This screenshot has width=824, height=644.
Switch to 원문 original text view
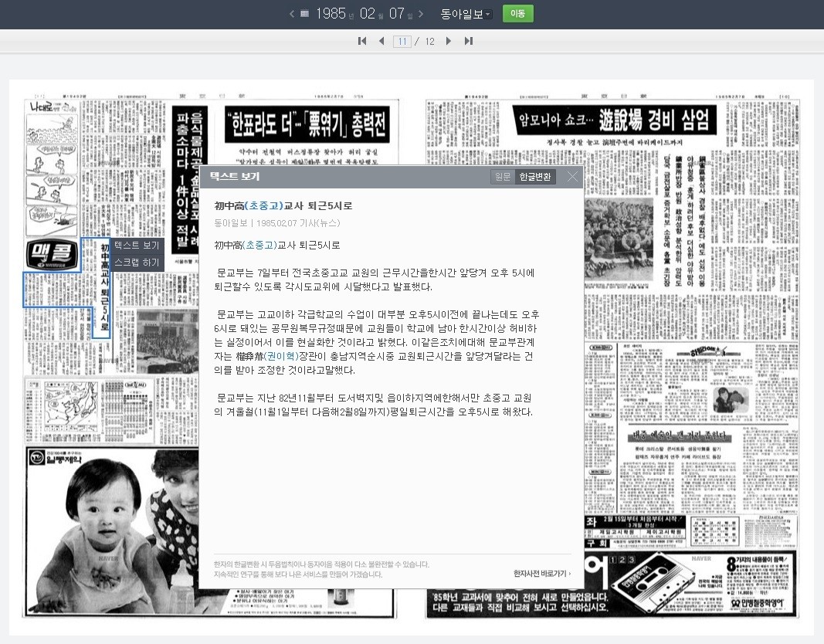pyautogui.click(x=503, y=176)
